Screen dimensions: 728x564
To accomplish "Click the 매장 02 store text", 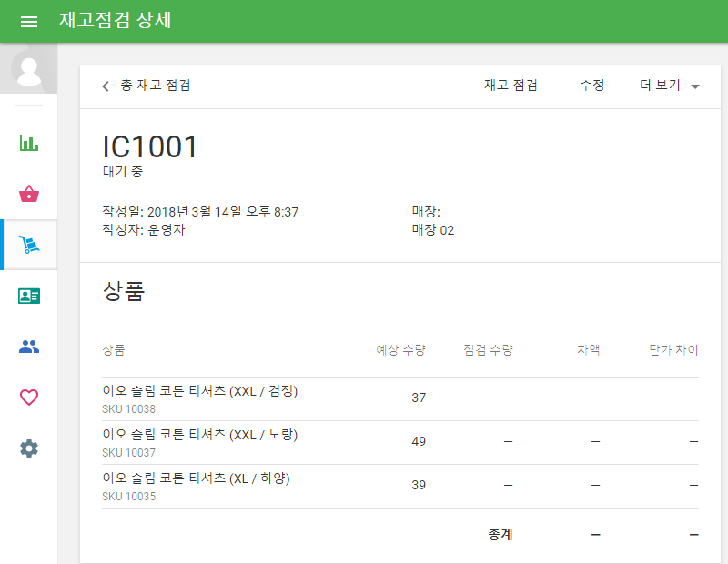I will (x=433, y=230).
